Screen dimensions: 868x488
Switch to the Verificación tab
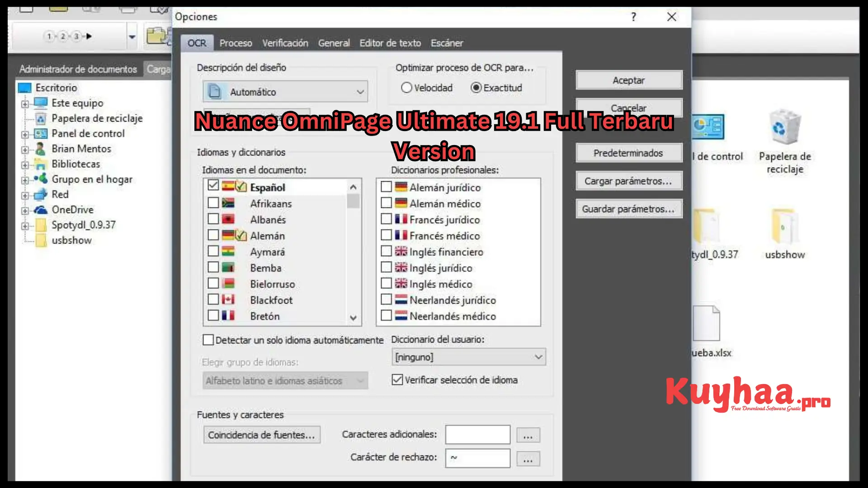pos(285,43)
